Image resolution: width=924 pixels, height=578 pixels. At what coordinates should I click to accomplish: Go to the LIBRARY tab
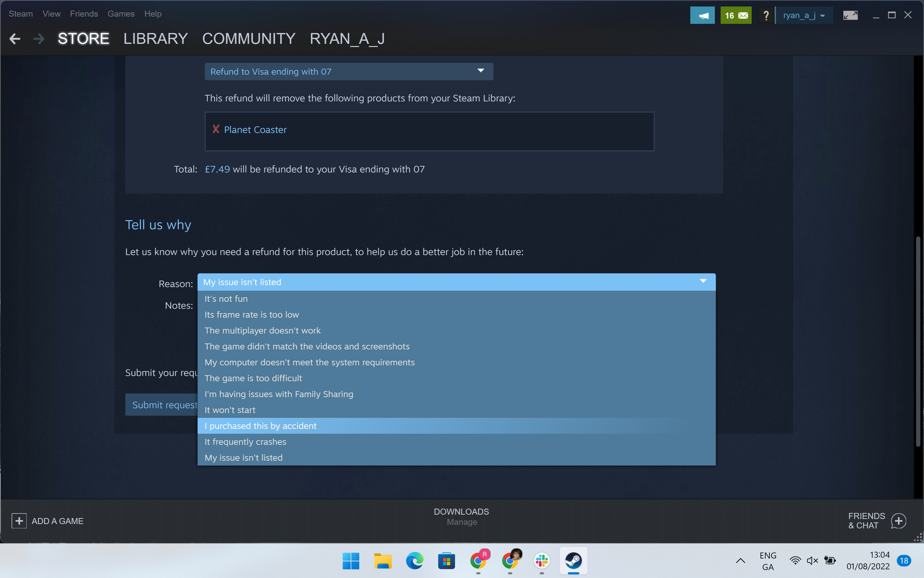click(155, 39)
